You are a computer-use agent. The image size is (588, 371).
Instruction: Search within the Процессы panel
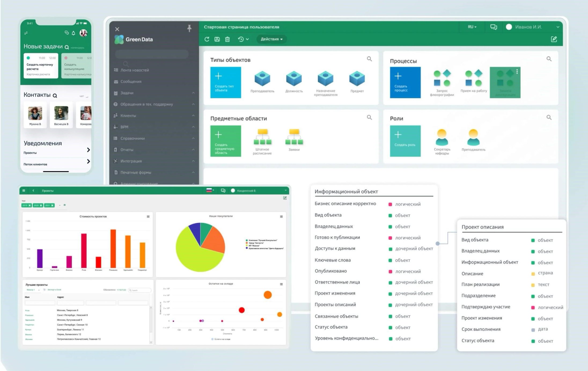[x=549, y=59]
